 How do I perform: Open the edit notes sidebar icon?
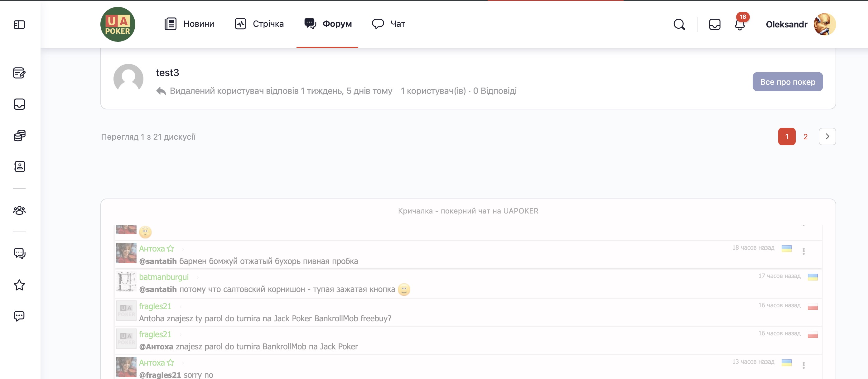pyautogui.click(x=19, y=73)
